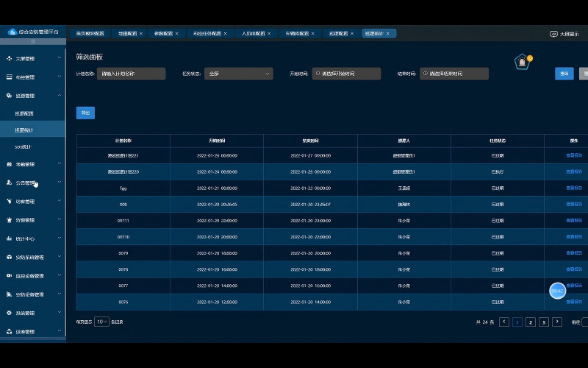Collapse the 巡更管理 menu chevron

pyautogui.click(x=60, y=95)
